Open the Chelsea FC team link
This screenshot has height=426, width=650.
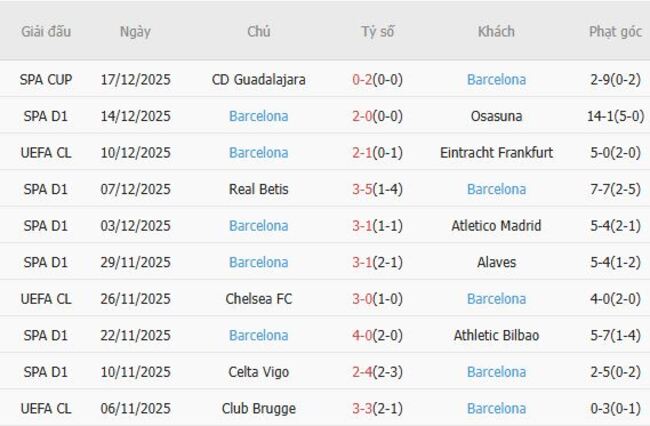point(259,299)
